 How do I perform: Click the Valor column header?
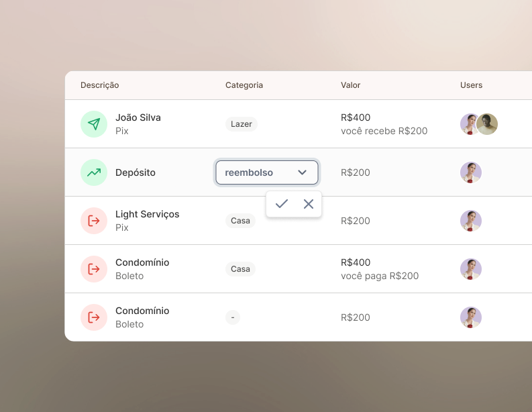[x=350, y=85]
